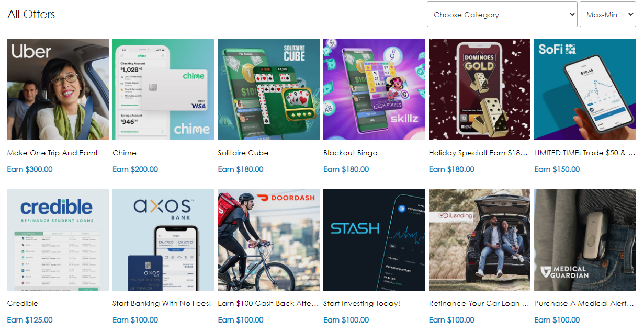644x334 pixels.
Task: Open the 'Start Investing Today!' title link
Action: point(361,303)
